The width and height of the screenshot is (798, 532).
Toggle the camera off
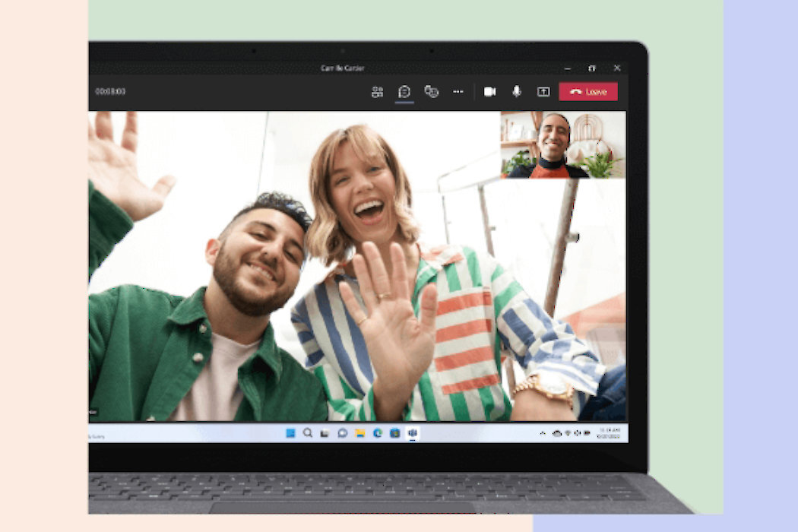coord(489,92)
